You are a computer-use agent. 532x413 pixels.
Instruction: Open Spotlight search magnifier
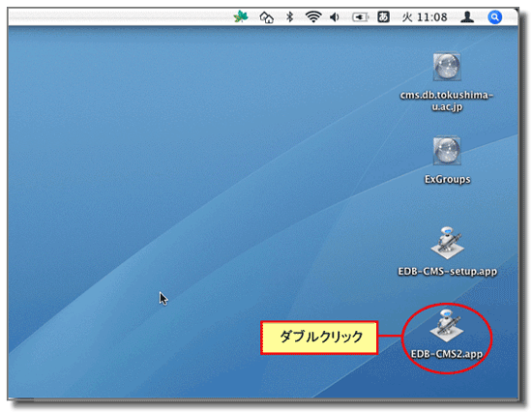(x=494, y=17)
